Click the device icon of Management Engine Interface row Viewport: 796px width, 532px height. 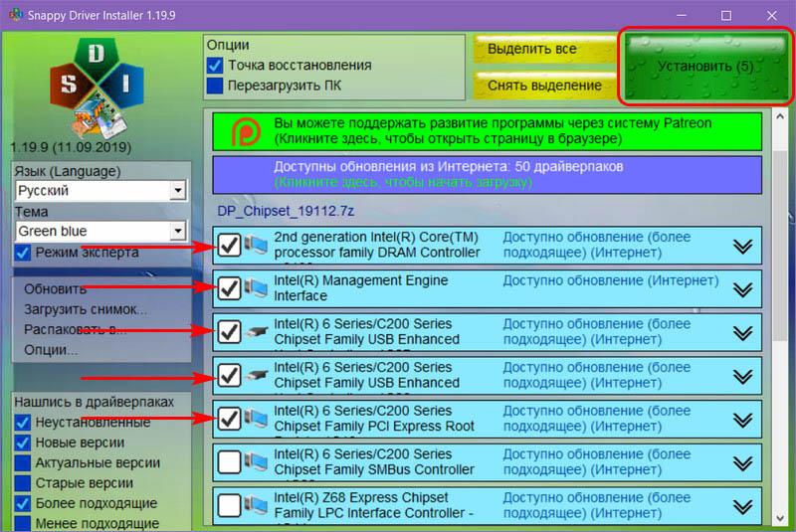click(256, 288)
